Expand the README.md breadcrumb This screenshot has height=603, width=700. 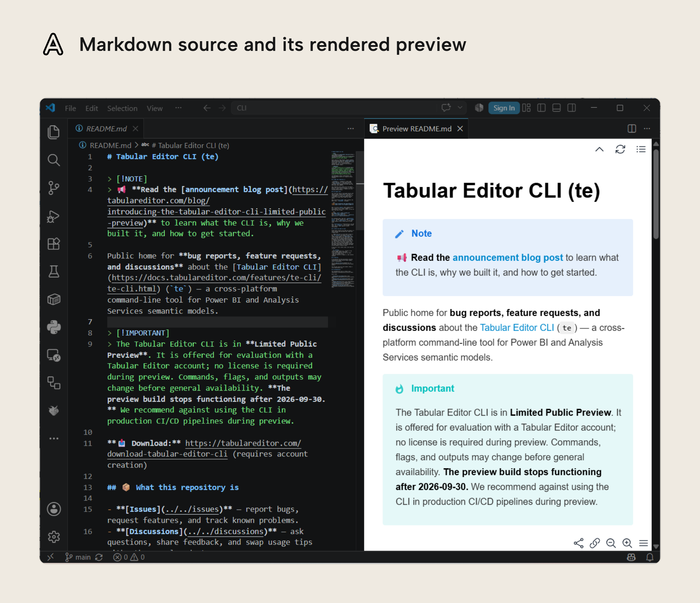(110, 145)
